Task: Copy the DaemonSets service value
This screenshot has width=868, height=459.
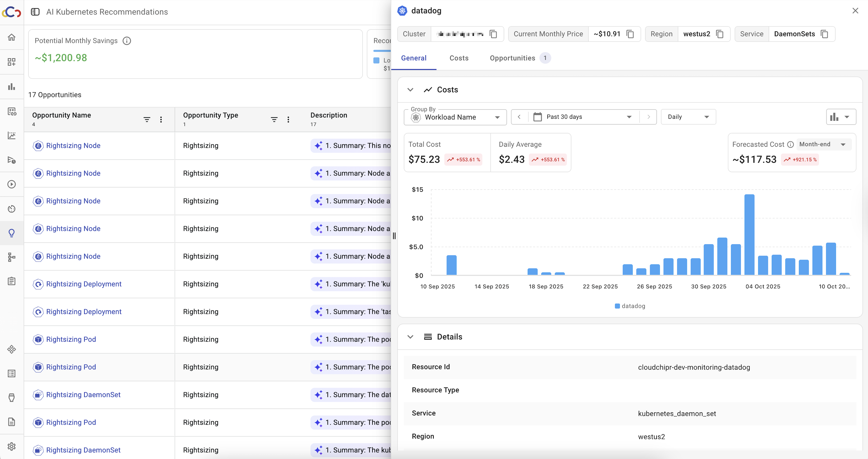Action: pos(824,34)
